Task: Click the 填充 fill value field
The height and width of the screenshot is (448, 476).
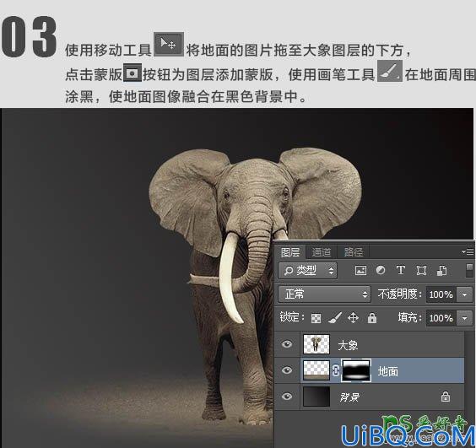Action: (441, 318)
